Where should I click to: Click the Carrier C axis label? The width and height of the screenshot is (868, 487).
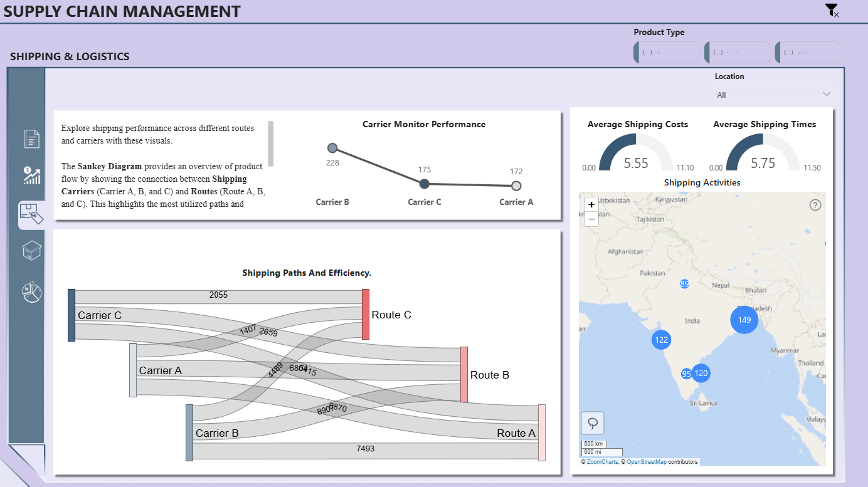coord(425,202)
